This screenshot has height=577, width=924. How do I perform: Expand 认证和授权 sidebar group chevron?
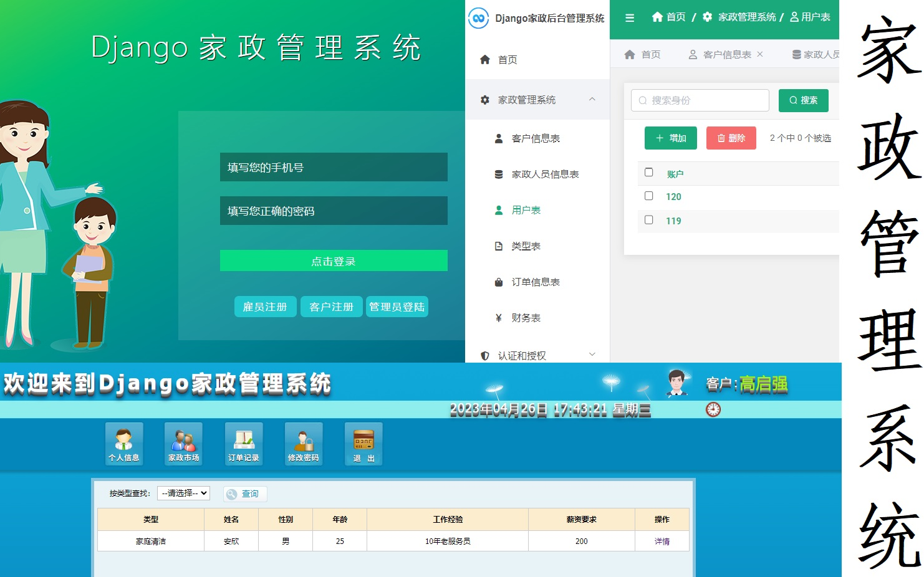592,355
